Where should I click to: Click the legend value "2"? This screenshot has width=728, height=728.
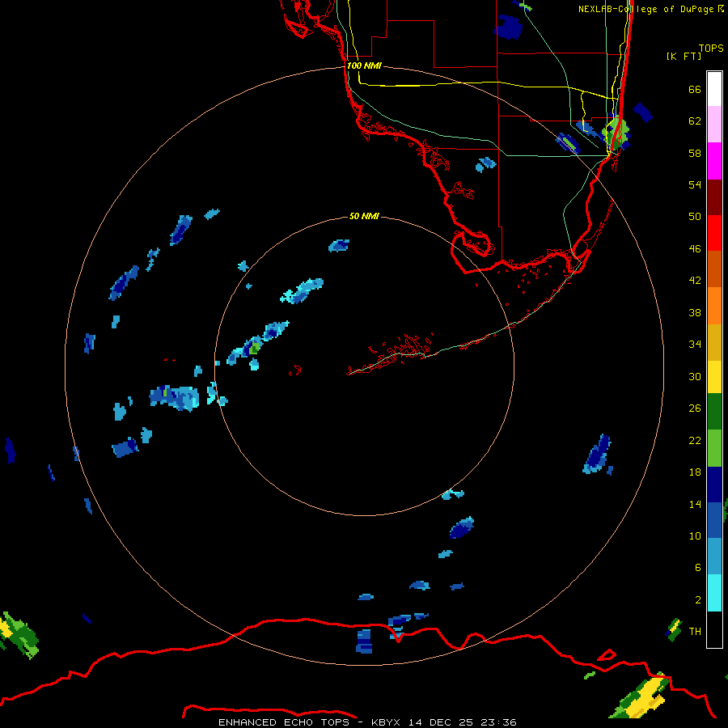[697, 600]
